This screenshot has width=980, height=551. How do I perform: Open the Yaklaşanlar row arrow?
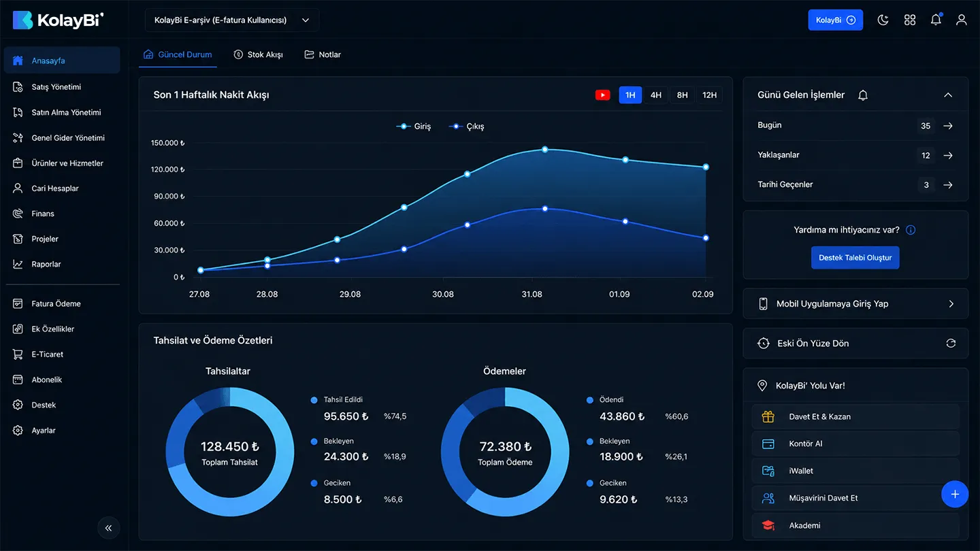coord(948,156)
